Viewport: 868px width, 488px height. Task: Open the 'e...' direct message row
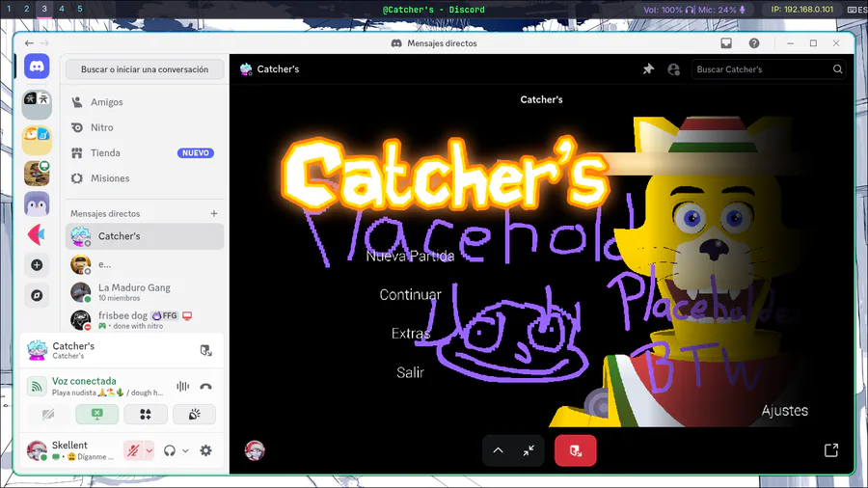(x=145, y=264)
